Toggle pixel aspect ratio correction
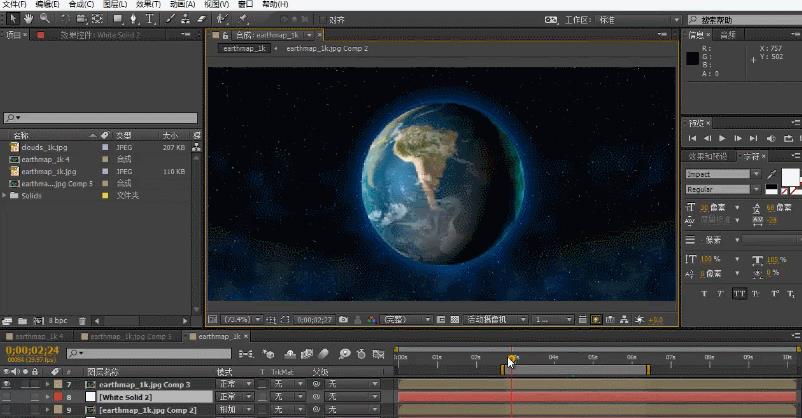The height and width of the screenshot is (418, 802). point(582,319)
